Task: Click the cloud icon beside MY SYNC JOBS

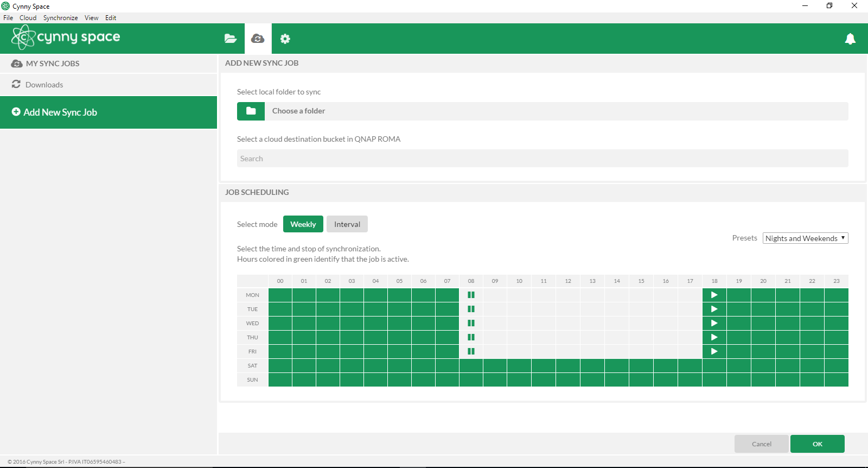Action: [x=17, y=64]
